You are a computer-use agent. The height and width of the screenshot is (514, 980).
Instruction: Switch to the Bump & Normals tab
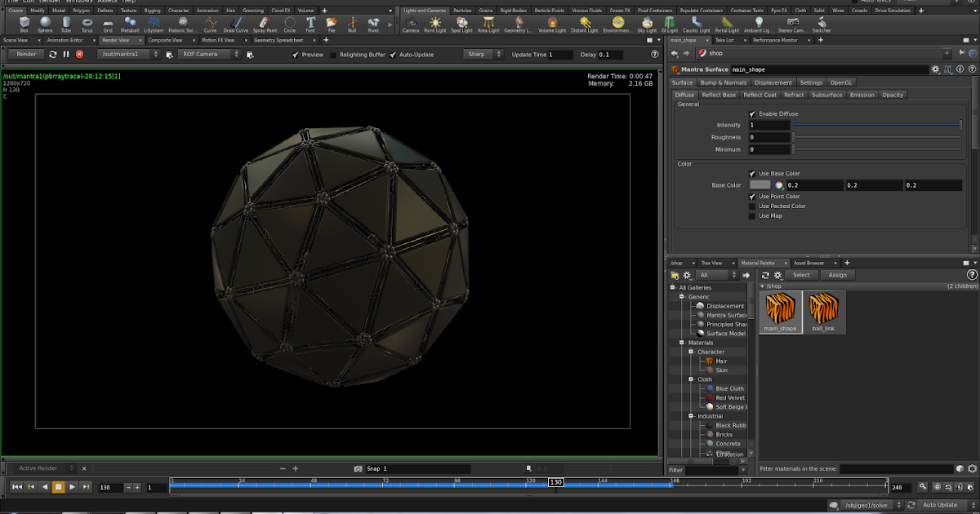point(724,82)
